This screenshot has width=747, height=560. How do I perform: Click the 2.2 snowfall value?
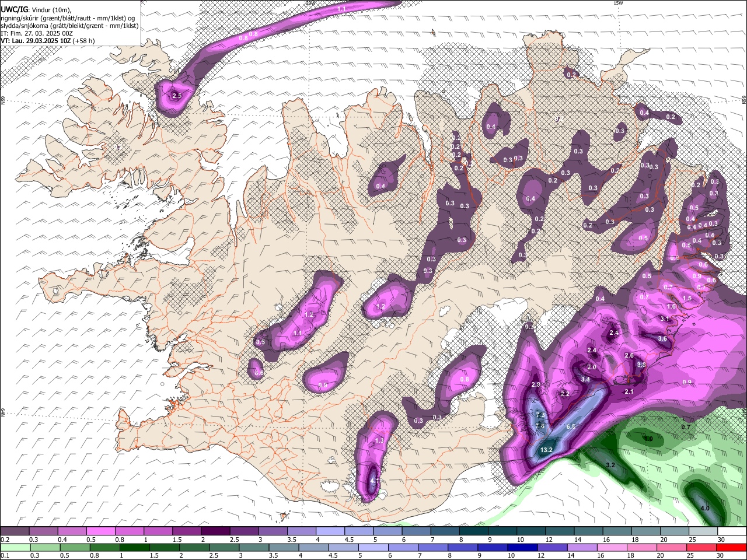click(564, 394)
